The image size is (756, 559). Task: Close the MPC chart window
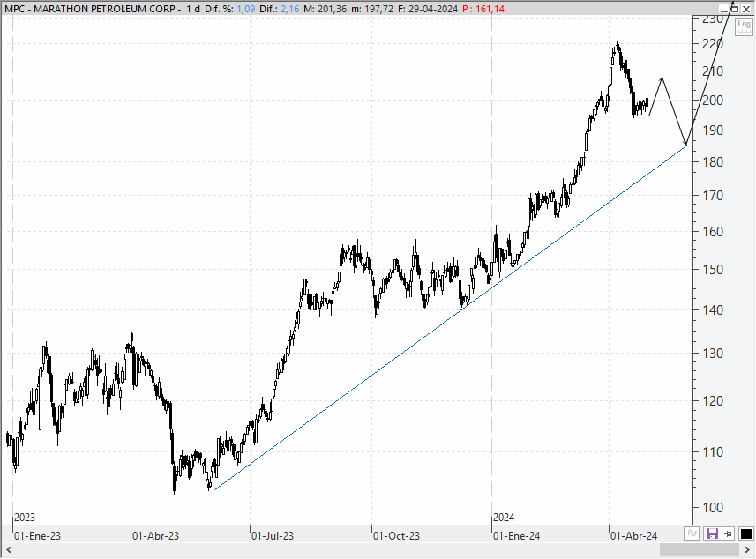coord(746,9)
